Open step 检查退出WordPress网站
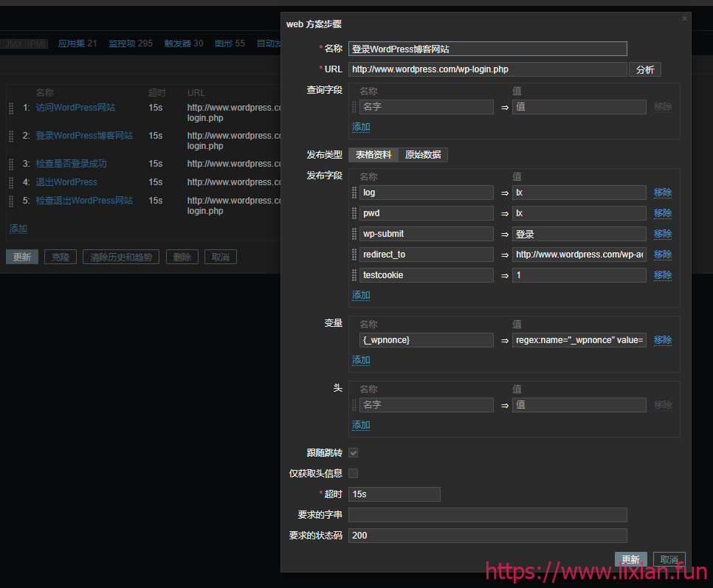The image size is (713, 588). point(84,201)
